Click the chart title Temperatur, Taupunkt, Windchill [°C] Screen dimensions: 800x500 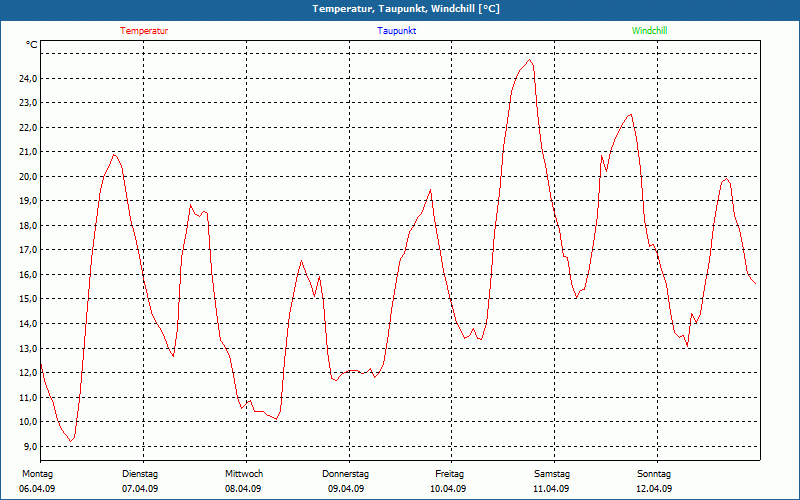coord(406,9)
